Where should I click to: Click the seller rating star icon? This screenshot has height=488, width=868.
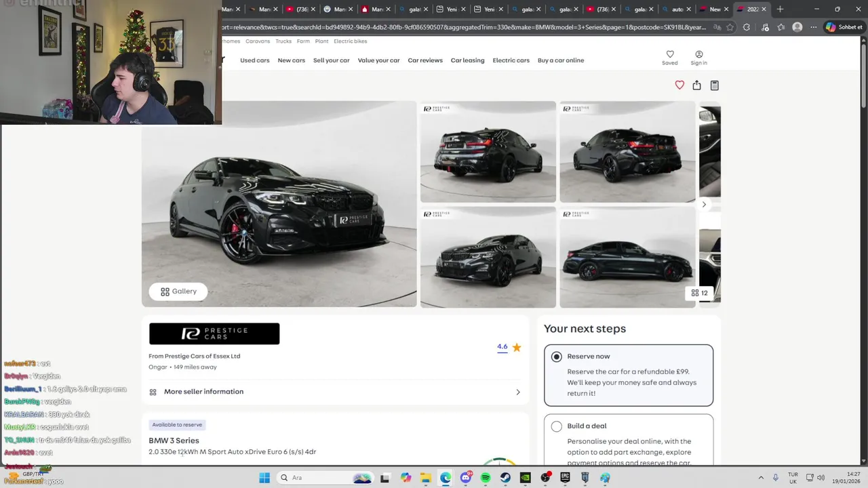tap(517, 347)
